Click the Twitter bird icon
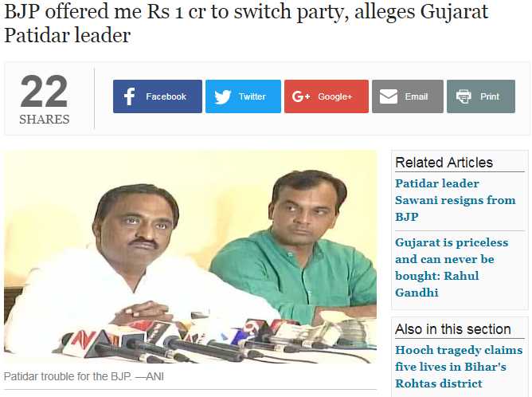 pos(222,96)
